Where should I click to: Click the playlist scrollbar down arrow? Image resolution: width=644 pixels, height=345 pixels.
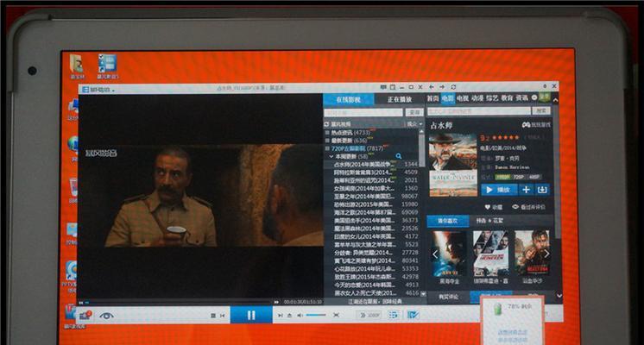(423, 294)
